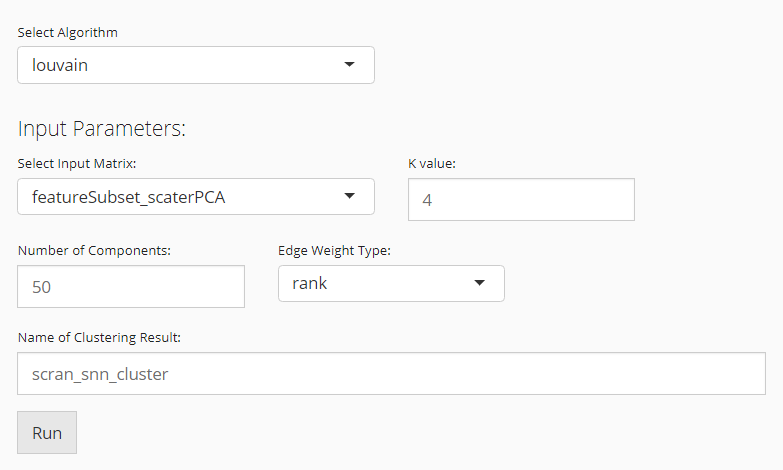The width and height of the screenshot is (783, 470).
Task: Click the rank selected value
Action: pos(309,283)
